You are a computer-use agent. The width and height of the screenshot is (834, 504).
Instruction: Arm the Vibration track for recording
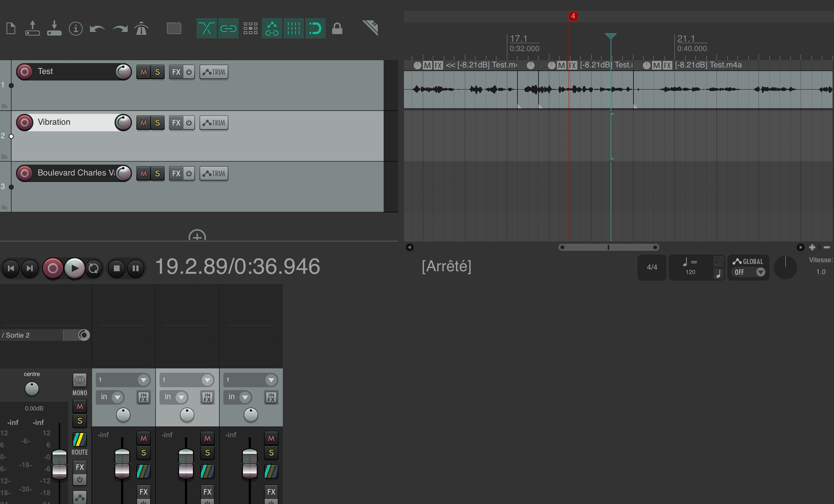tap(24, 122)
